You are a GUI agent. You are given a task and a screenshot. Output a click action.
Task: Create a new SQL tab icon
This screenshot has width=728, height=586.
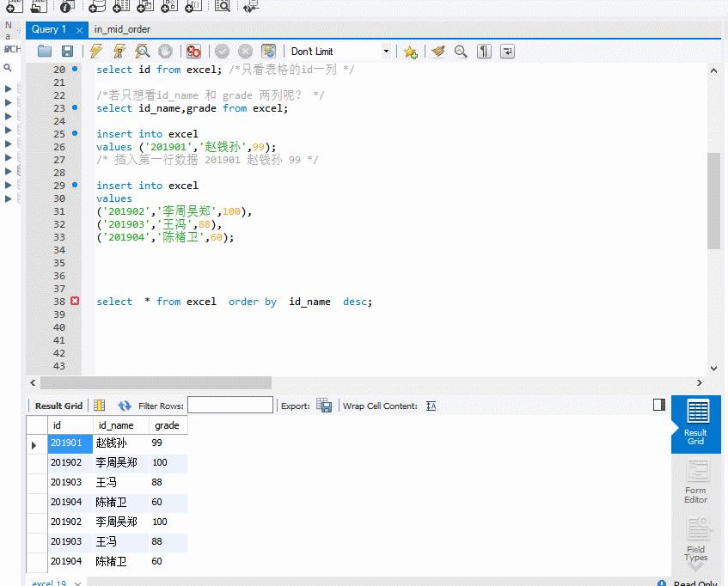click(14, 5)
